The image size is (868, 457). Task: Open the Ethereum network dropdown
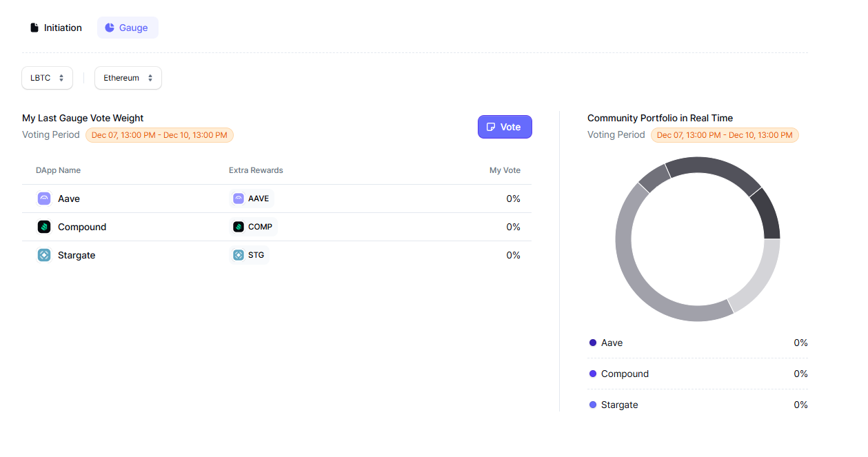[128, 78]
